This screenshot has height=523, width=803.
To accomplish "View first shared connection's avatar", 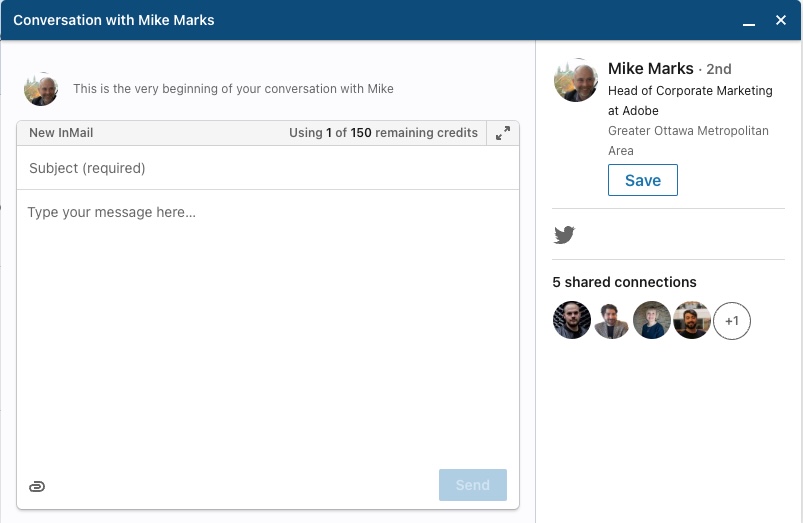I will coord(572,320).
